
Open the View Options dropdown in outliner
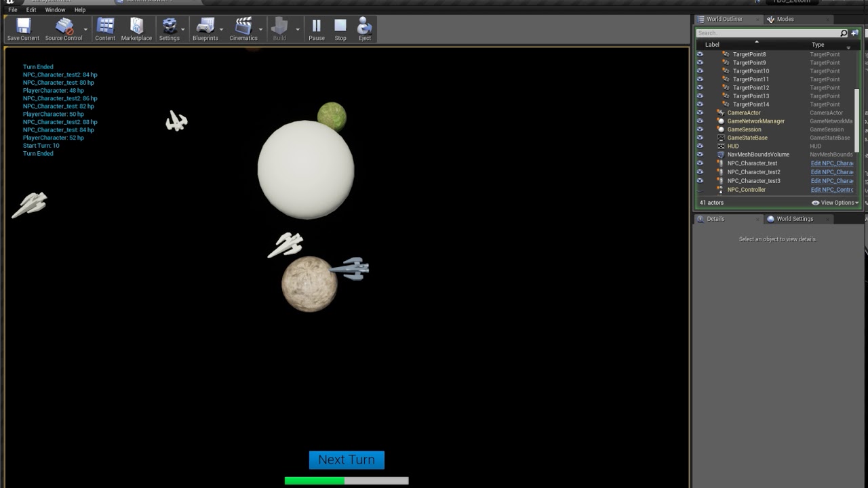[835, 203]
